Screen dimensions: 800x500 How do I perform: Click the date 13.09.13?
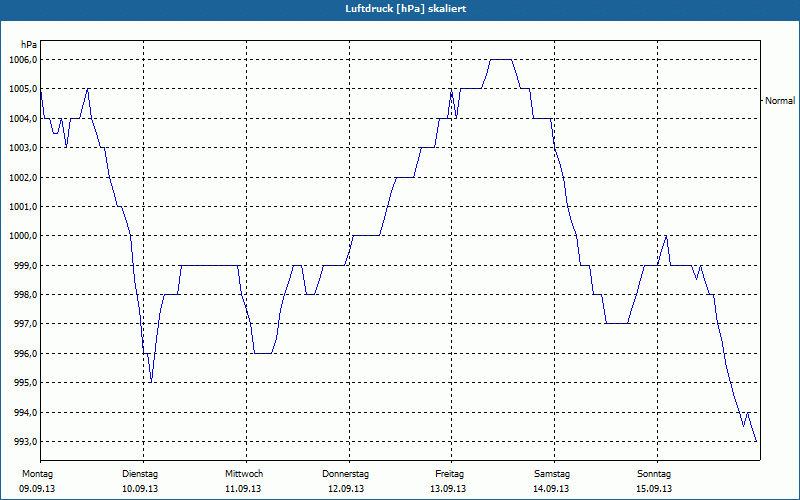[448, 489]
